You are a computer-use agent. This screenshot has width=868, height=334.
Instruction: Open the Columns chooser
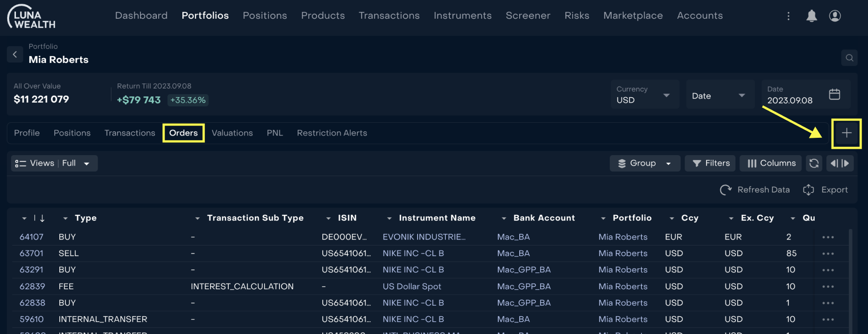[771, 163]
